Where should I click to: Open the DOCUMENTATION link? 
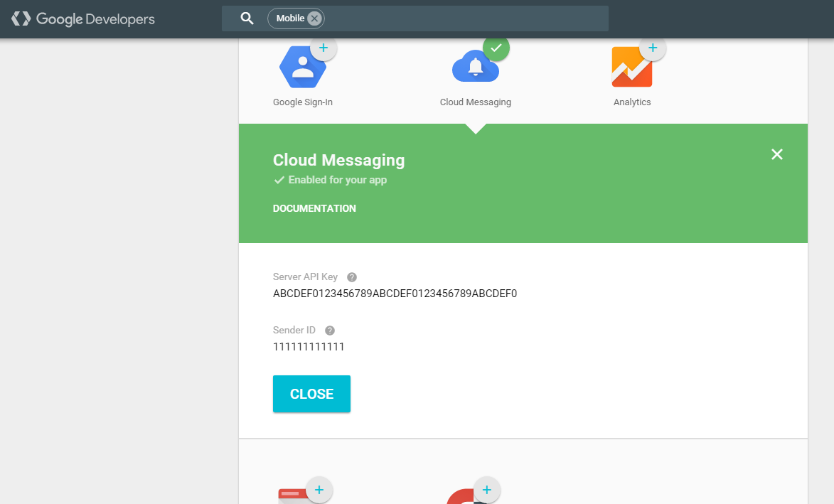(x=314, y=208)
